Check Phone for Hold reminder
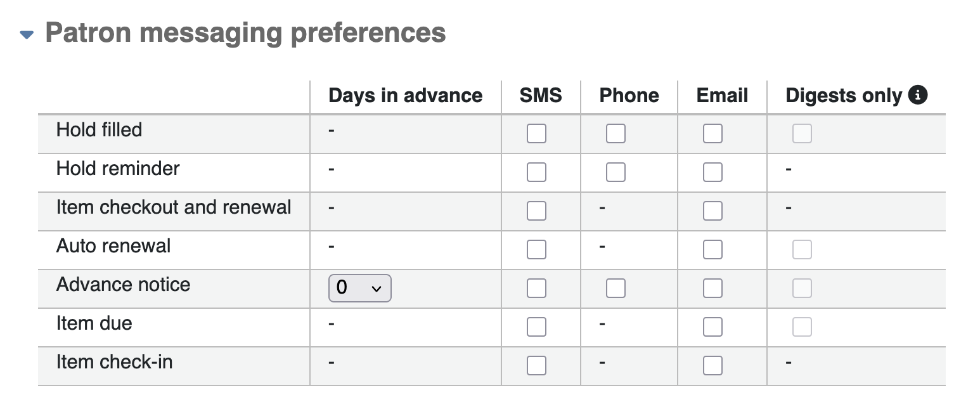 [615, 172]
